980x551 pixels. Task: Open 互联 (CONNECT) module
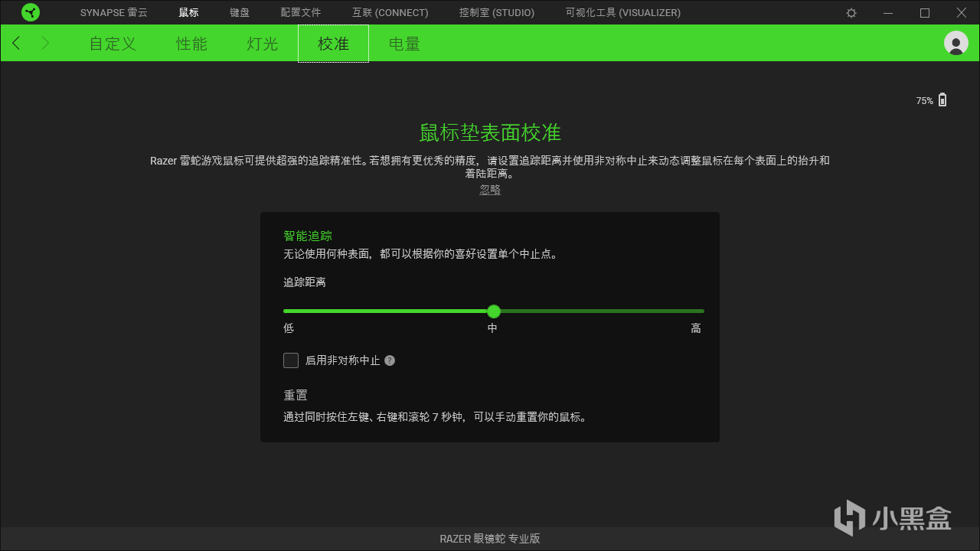click(390, 13)
